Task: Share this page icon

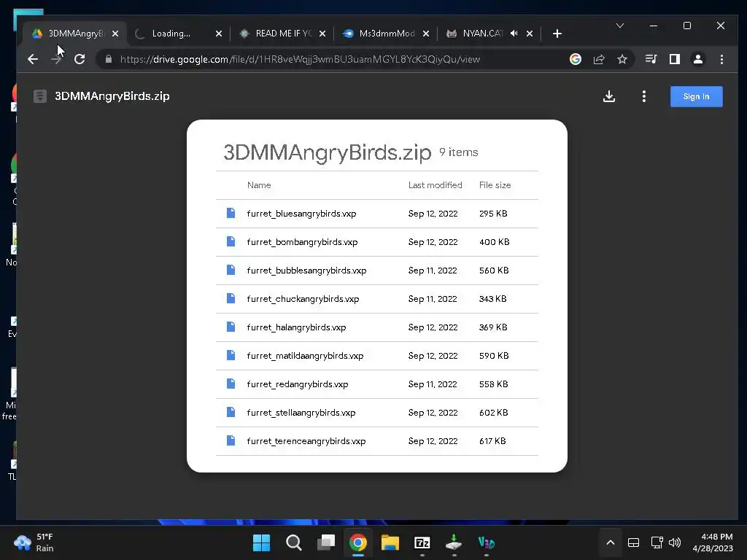Action: tap(598, 59)
